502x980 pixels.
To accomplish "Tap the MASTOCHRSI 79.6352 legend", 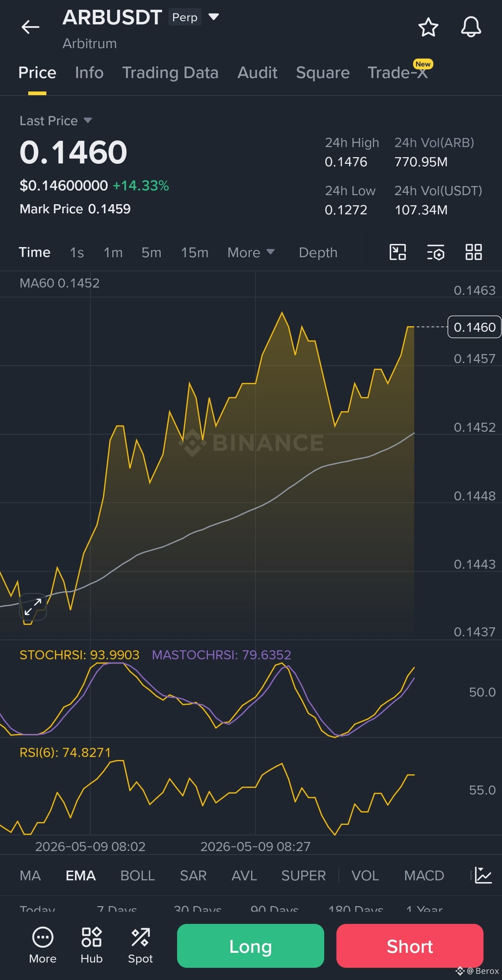I will point(221,655).
